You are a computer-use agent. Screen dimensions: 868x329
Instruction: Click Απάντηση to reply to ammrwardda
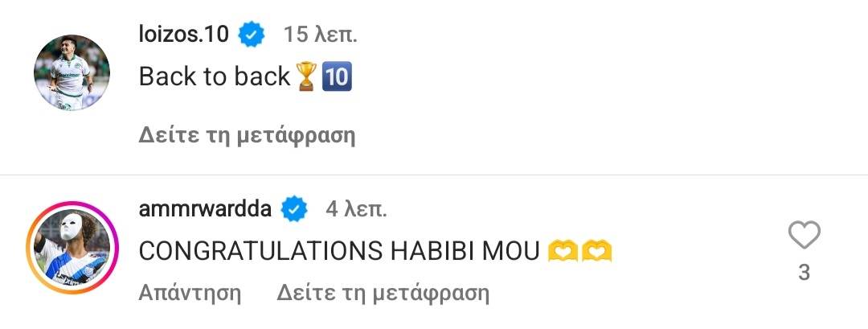click(x=190, y=293)
